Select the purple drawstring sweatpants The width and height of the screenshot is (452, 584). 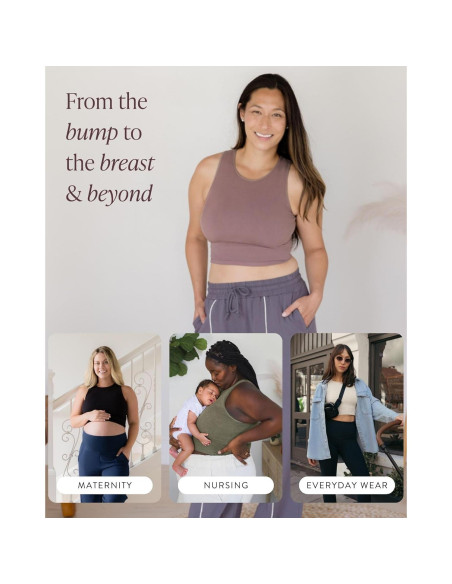click(254, 302)
